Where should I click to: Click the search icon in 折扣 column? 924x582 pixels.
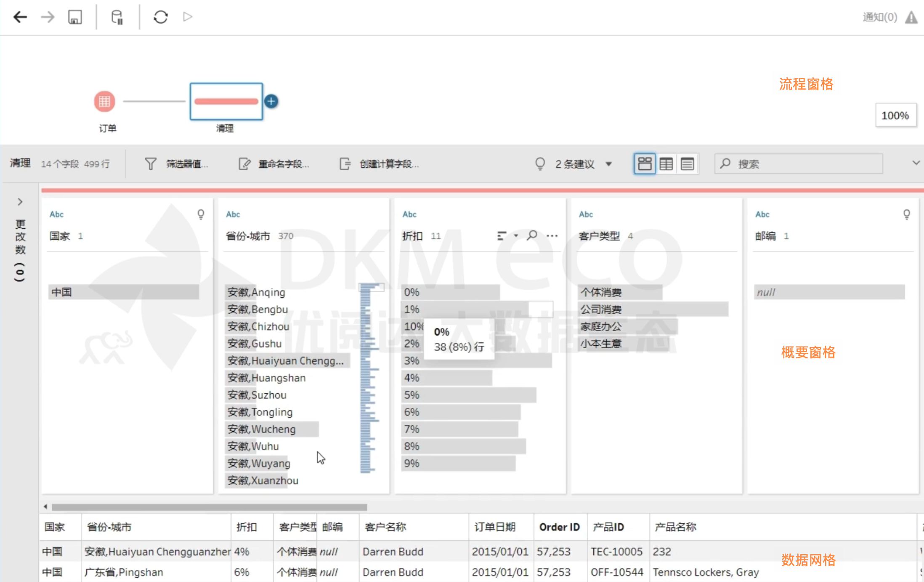[x=532, y=235]
